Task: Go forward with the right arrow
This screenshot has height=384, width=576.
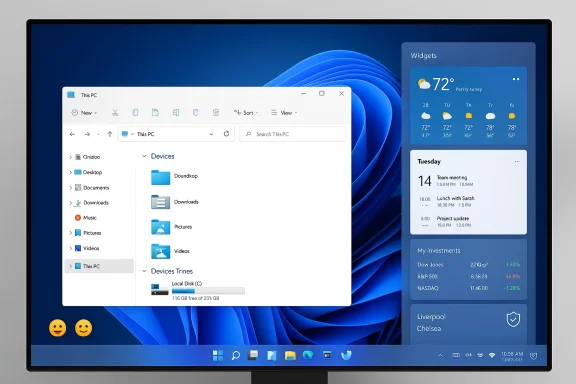Action: click(x=87, y=134)
